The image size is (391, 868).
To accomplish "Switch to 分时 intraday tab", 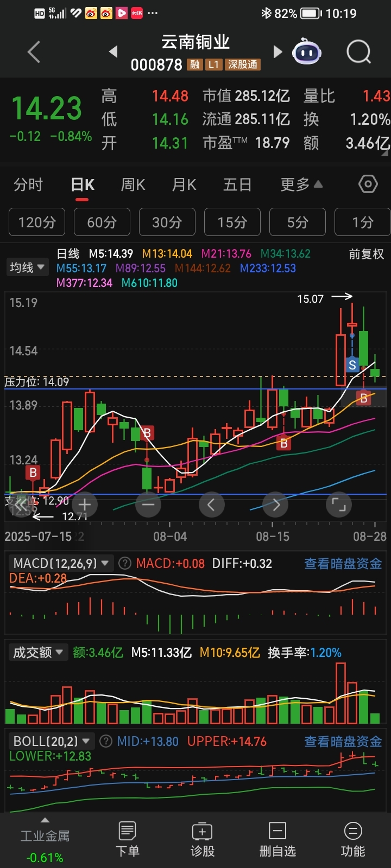I will tap(28, 185).
